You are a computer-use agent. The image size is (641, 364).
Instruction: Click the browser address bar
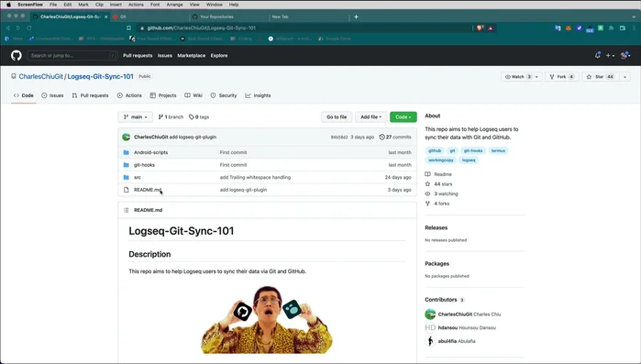[x=304, y=28]
